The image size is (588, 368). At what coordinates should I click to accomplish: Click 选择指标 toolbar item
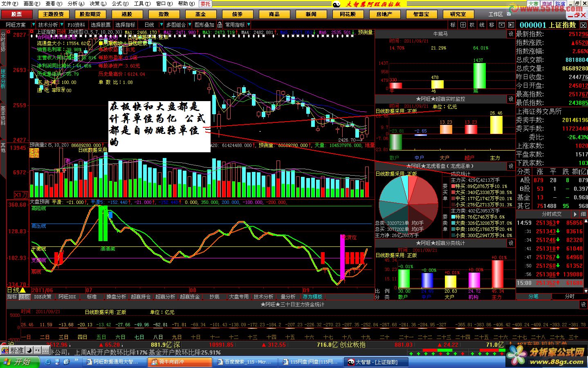[x=125, y=25]
